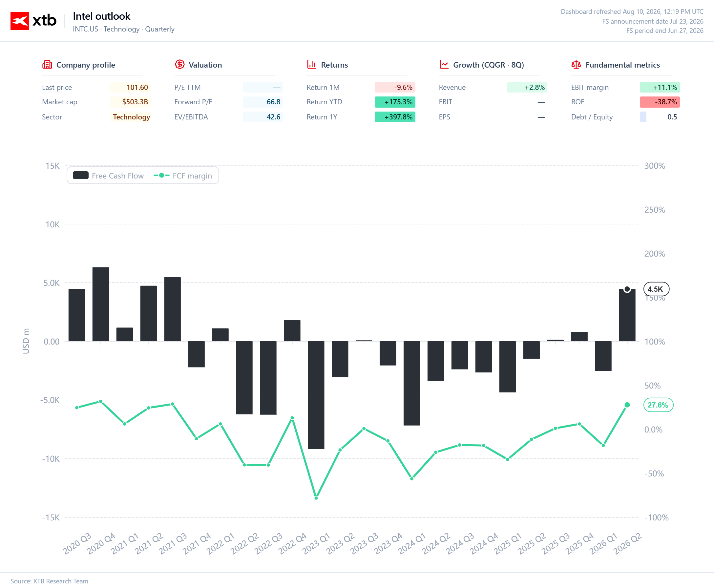The height and width of the screenshot is (588, 714).
Task: Click the 2024 Q1 negative Free Cash Flow bar
Action: click(412, 383)
